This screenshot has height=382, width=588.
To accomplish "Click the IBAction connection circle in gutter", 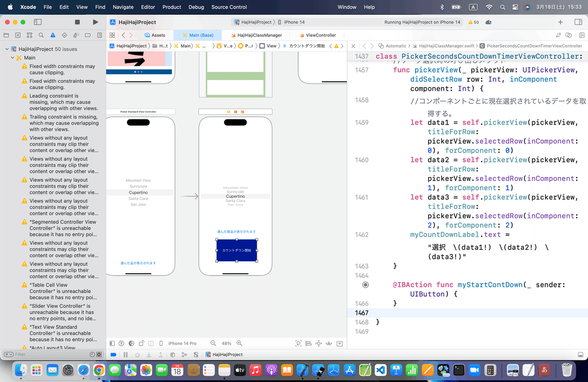I will [366, 284].
